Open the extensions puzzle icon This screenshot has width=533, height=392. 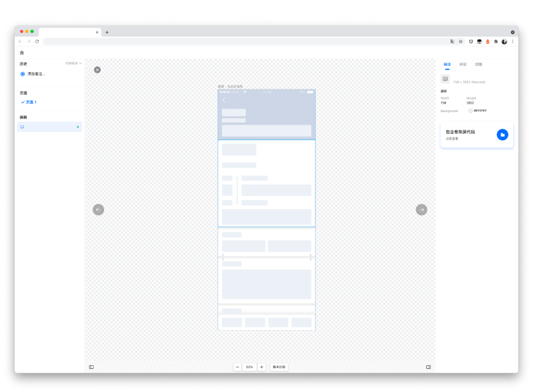click(496, 41)
